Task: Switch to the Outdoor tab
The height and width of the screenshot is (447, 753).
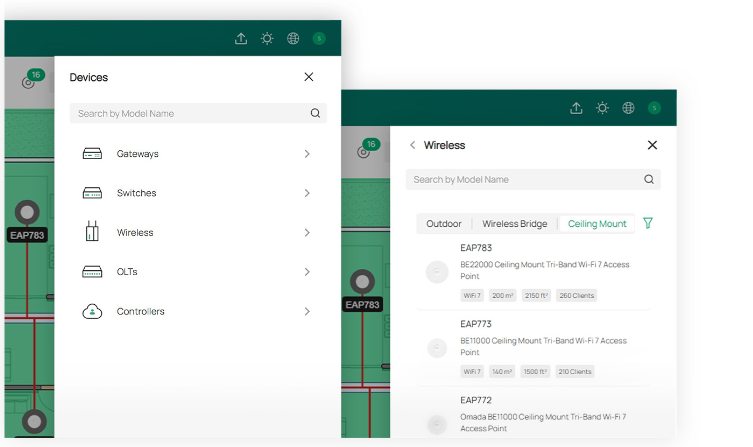Action: pos(444,224)
